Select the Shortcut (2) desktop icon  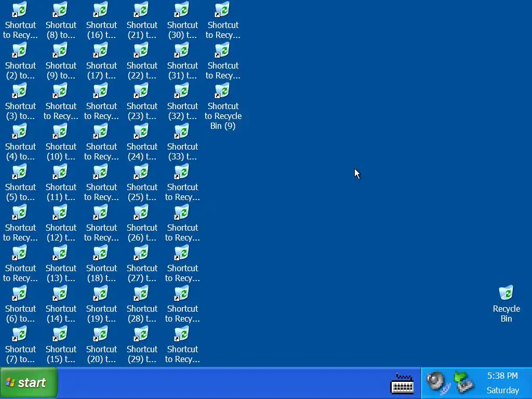click(x=20, y=61)
